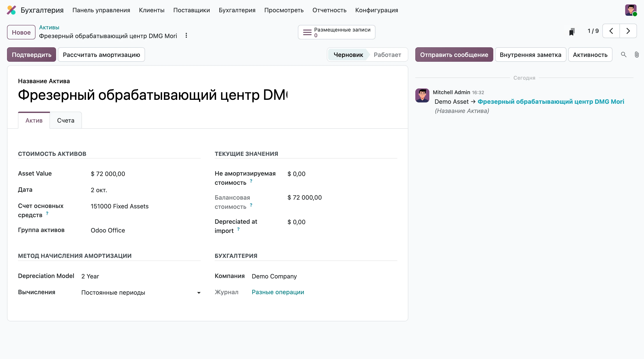Search messages with the chatter magnifier icon
Screen dimensions: 644x359
[623, 55]
